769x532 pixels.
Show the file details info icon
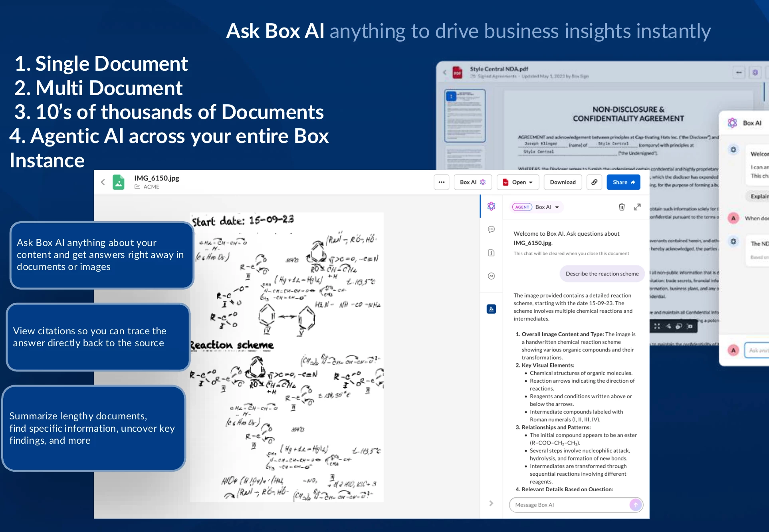491,253
